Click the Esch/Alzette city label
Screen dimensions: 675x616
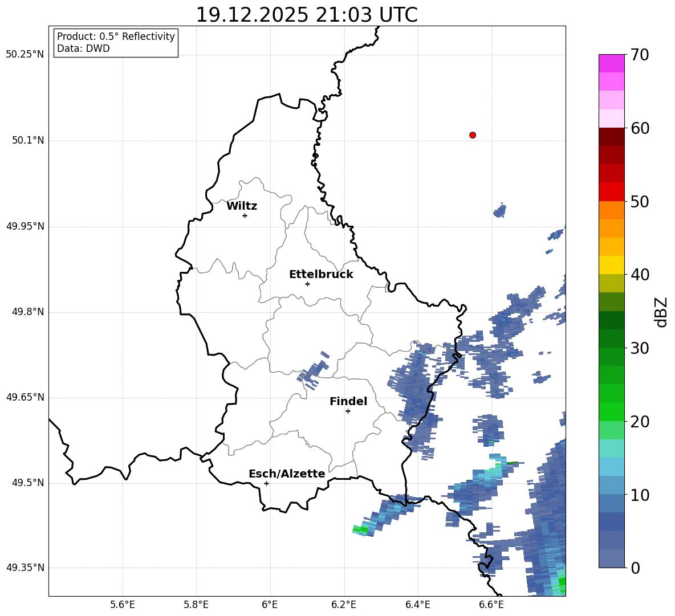287,474
